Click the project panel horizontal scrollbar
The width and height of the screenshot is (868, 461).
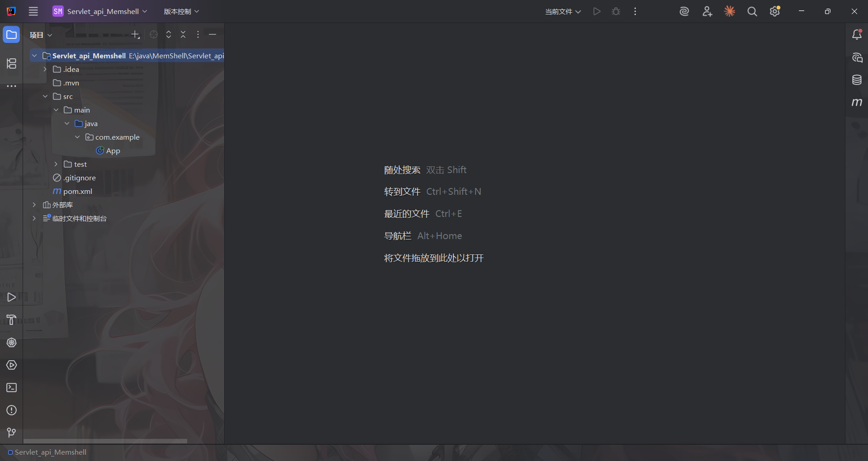coord(105,441)
